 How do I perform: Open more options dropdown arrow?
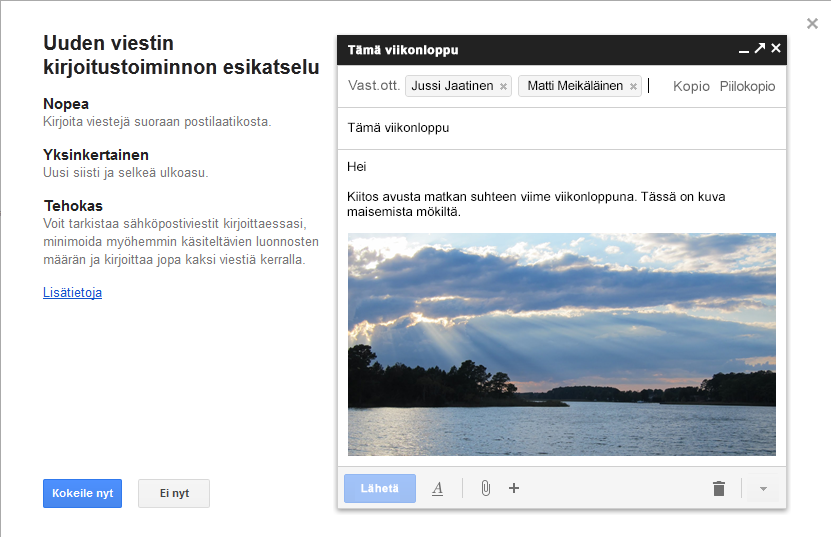763,488
